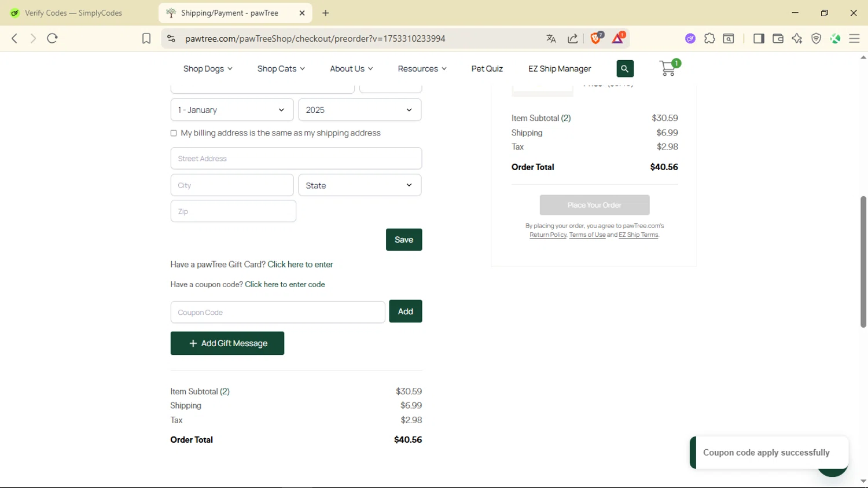Bookmark this page with the bookmark icon
868x488 pixels.
click(146, 38)
